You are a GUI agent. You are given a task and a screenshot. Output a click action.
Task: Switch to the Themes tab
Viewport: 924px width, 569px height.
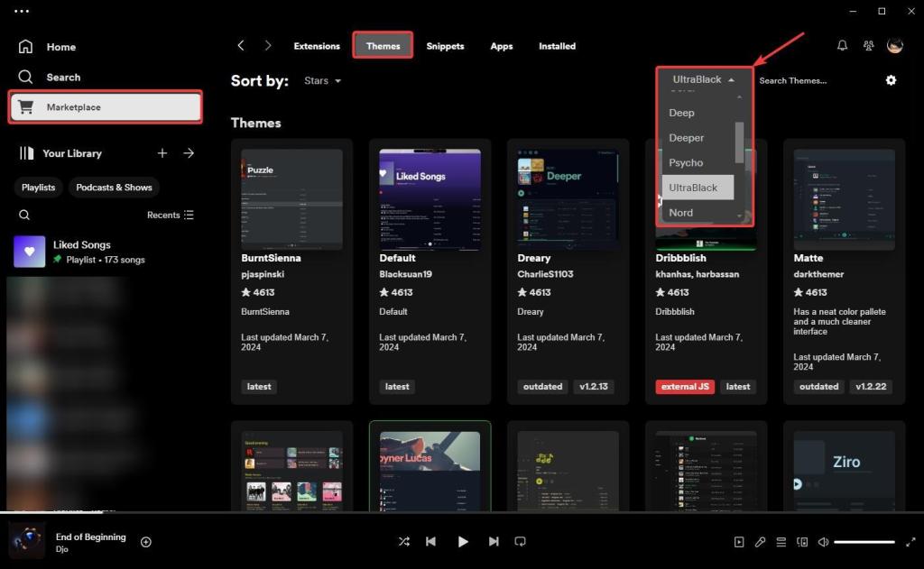[383, 45]
